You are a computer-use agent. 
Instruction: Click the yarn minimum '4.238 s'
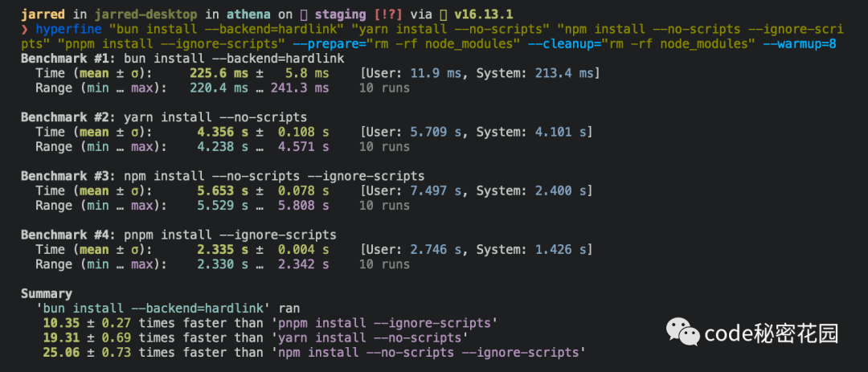223,146
